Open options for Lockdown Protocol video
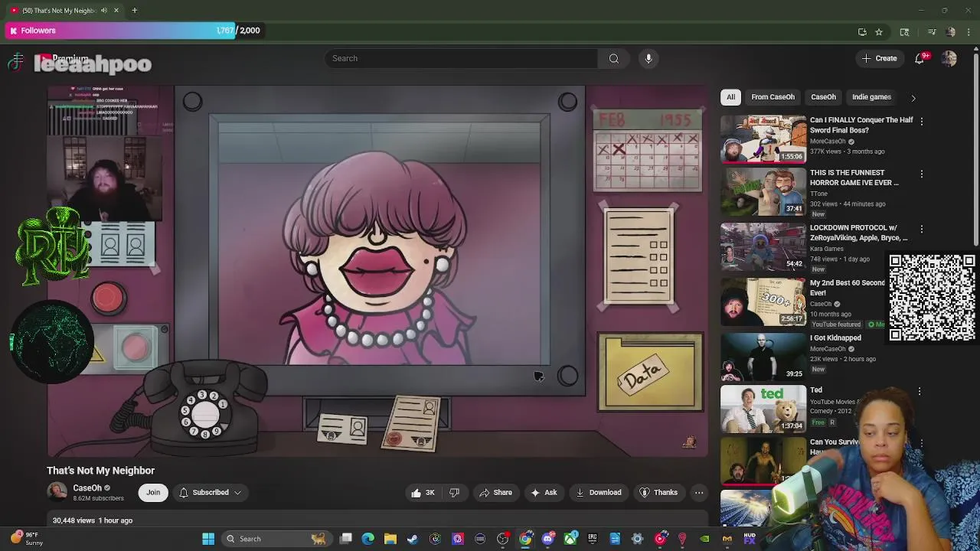This screenshot has width=980, height=551. [922, 229]
